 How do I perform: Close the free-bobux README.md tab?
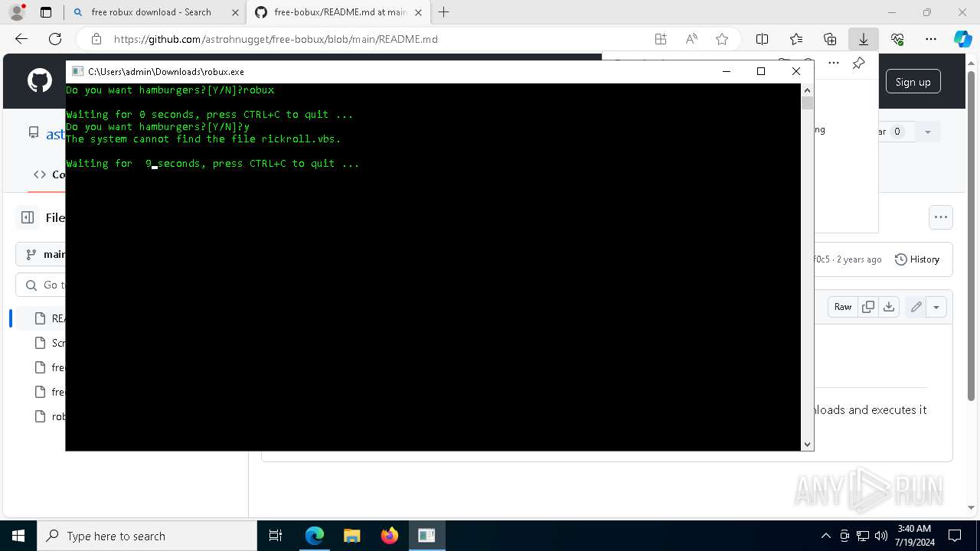point(418,12)
